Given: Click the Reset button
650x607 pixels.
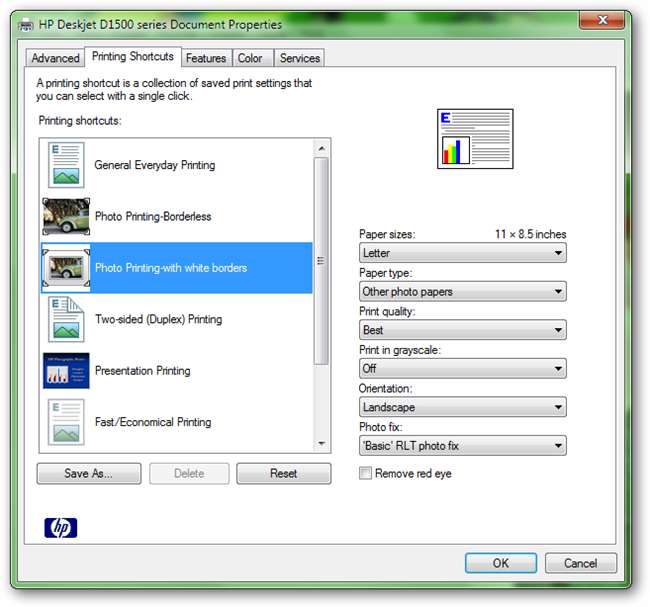Looking at the screenshot, I should [x=284, y=473].
